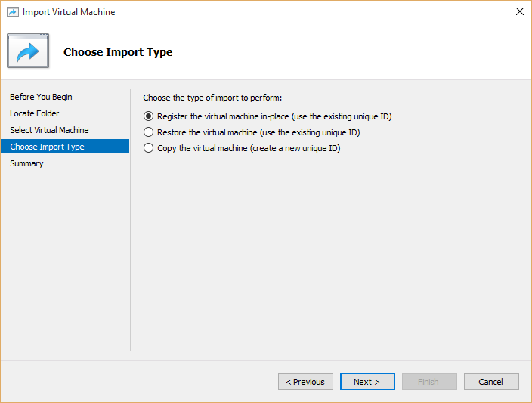Go to Before You Begin step
The image size is (532, 403).
41,97
